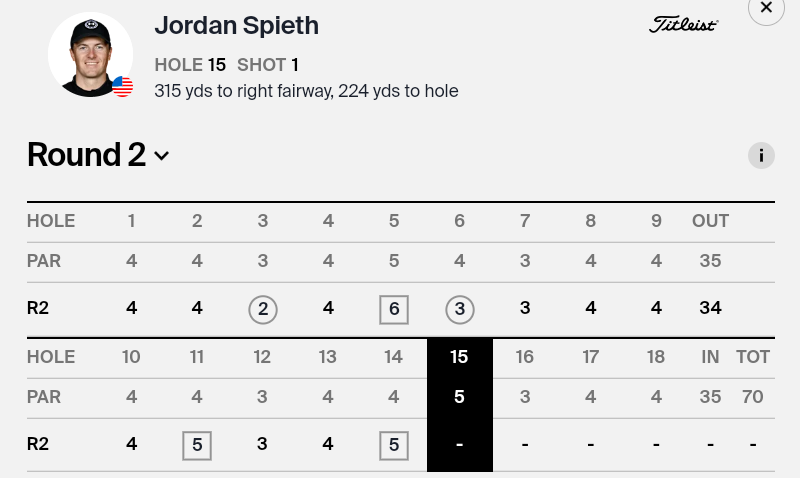Viewport: 800px width, 478px height.
Task: Click Jordan Spieth's profile photo
Action: pyautogui.click(x=90, y=55)
